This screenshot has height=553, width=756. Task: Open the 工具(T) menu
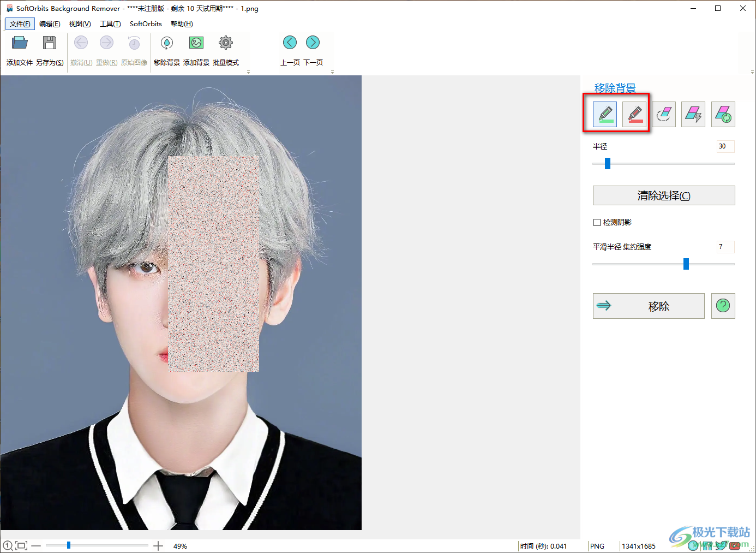[x=110, y=24]
